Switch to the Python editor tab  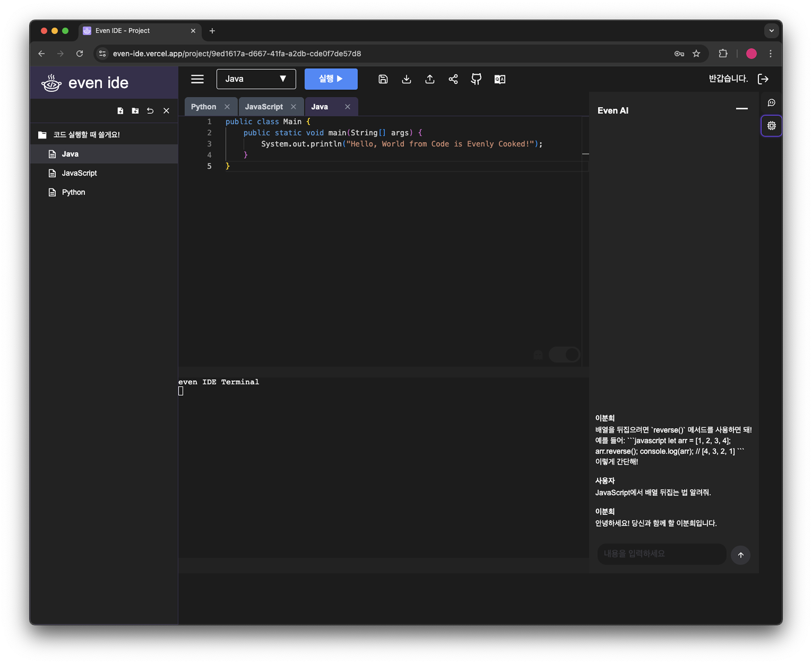(x=204, y=107)
